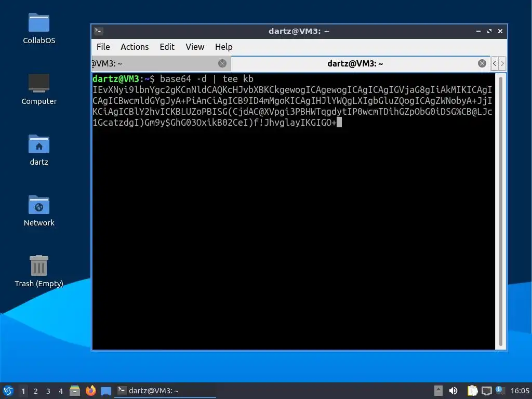Screen dimensions: 532x399
Task: Click the tab scroll left arrow
Action: pos(495,63)
